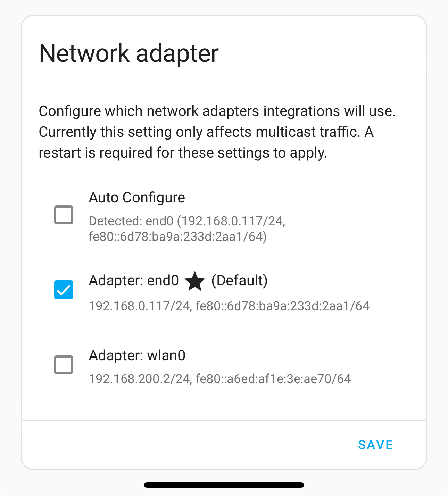
Task: Check the wlan0 adapter checkbox
Action: (64, 364)
